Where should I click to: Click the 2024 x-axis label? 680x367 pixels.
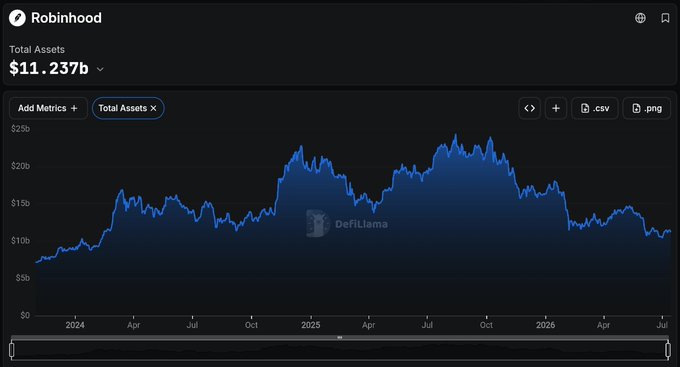point(75,325)
